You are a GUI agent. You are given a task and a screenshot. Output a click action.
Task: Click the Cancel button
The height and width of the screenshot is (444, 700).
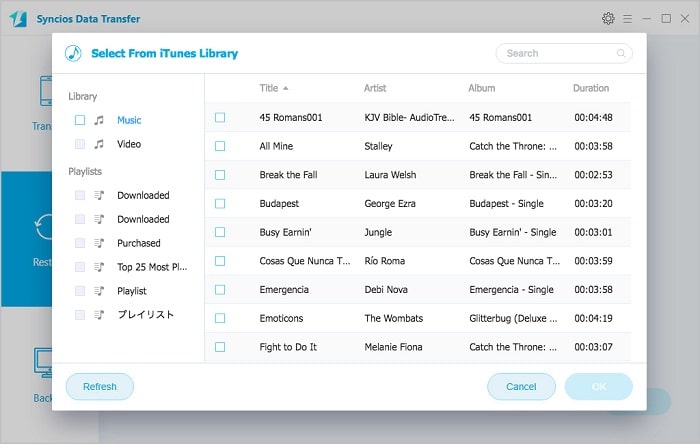pyautogui.click(x=521, y=386)
